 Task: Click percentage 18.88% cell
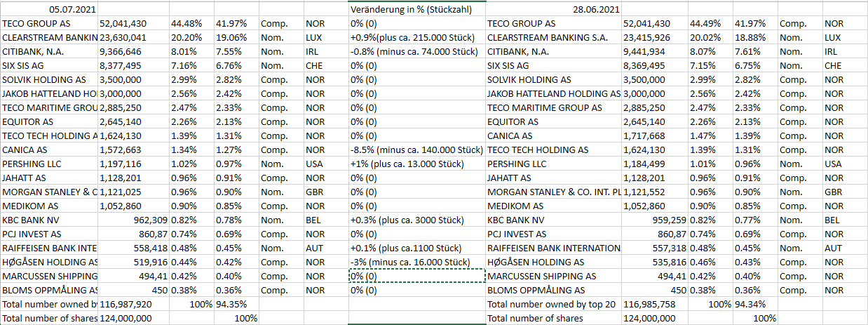pyautogui.click(x=755, y=37)
